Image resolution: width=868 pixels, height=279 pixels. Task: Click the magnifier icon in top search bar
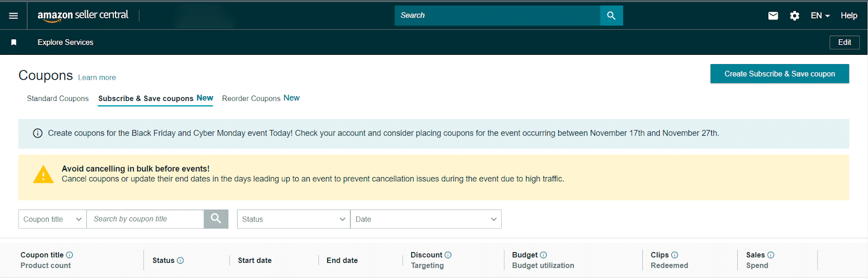pyautogui.click(x=611, y=16)
